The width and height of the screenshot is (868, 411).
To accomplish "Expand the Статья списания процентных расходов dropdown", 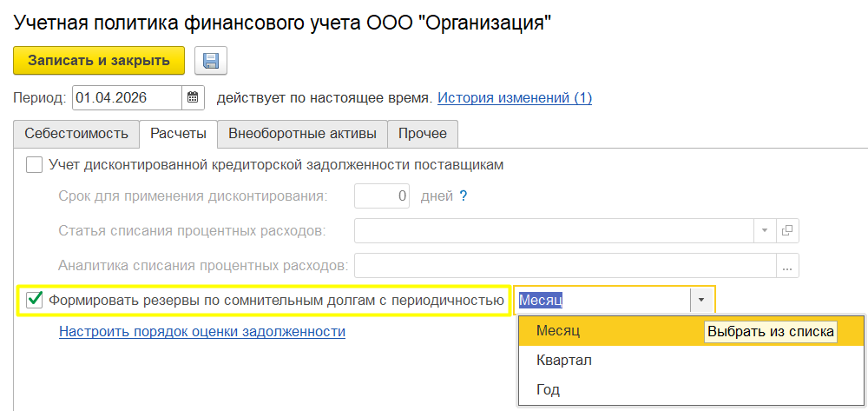I will [765, 230].
